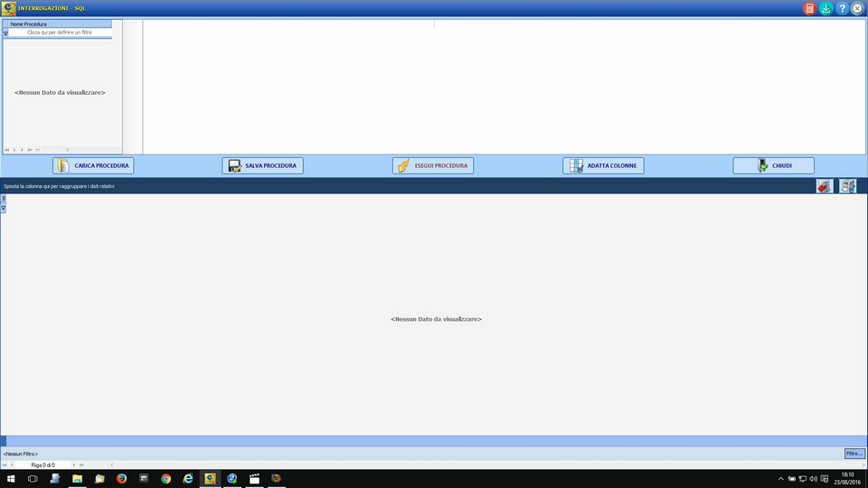This screenshot has width=868, height=488.
Task: Click the clapperboard video app on taskbar
Action: [254, 479]
